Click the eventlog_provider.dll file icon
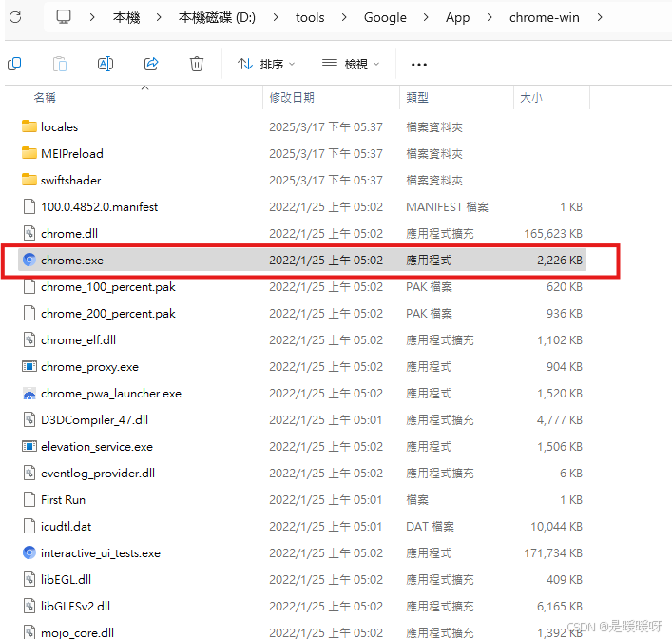This screenshot has width=672, height=639. click(29, 473)
